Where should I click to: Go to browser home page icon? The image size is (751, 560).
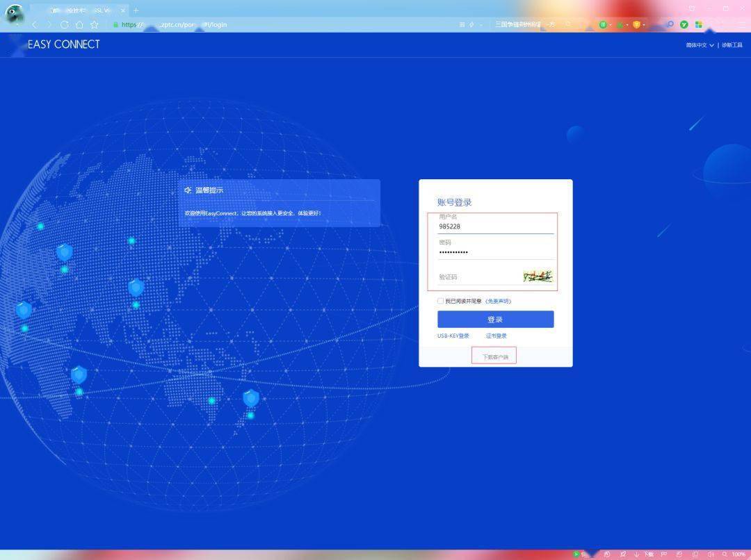(79, 24)
